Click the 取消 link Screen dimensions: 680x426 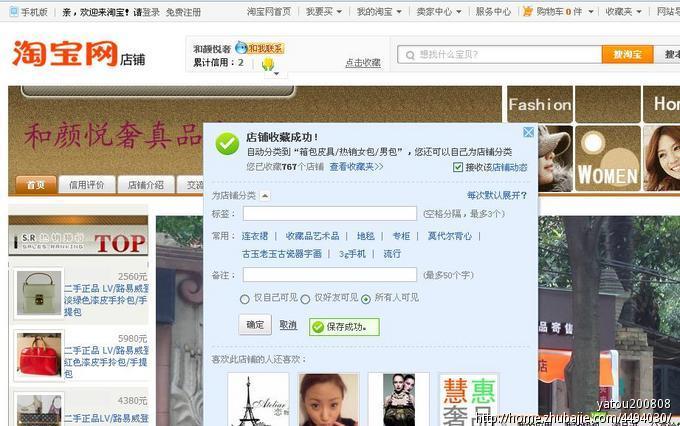(288, 325)
